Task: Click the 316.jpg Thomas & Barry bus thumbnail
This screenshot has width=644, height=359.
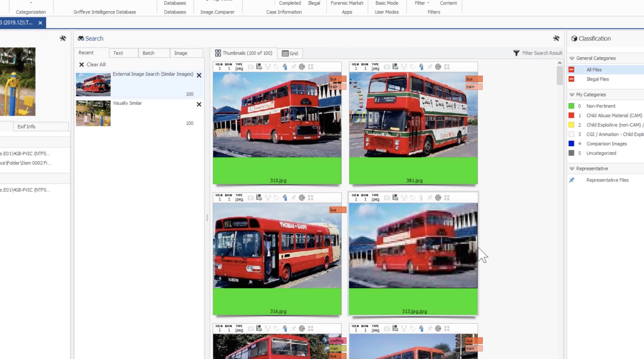Action: click(x=277, y=245)
